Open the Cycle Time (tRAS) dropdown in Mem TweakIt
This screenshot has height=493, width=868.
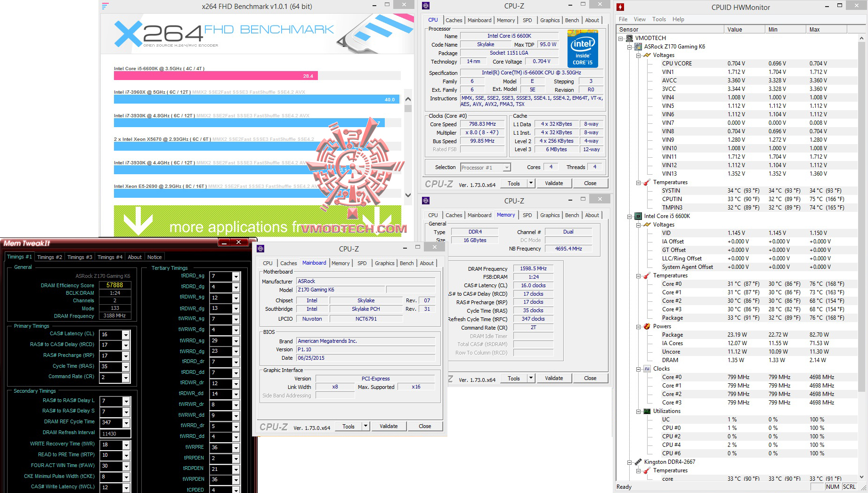click(126, 367)
